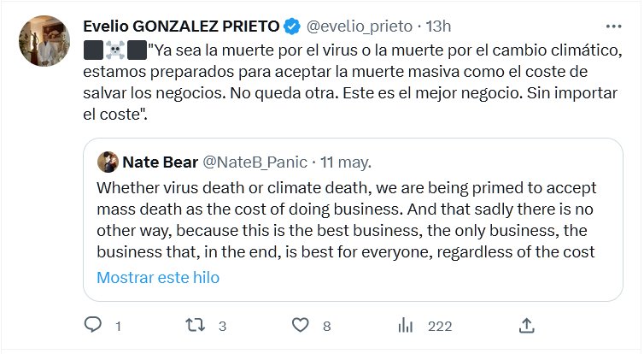
Task: Click the Mostrar este hilo link
Action: tap(158, 277)
